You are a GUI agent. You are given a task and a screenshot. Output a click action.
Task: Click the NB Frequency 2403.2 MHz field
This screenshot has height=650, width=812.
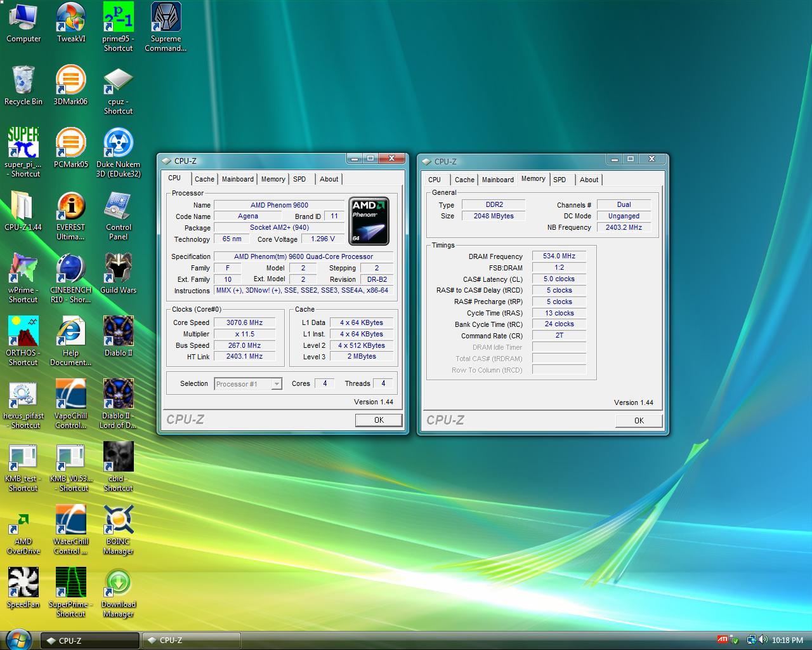click(x=624, y=227)
